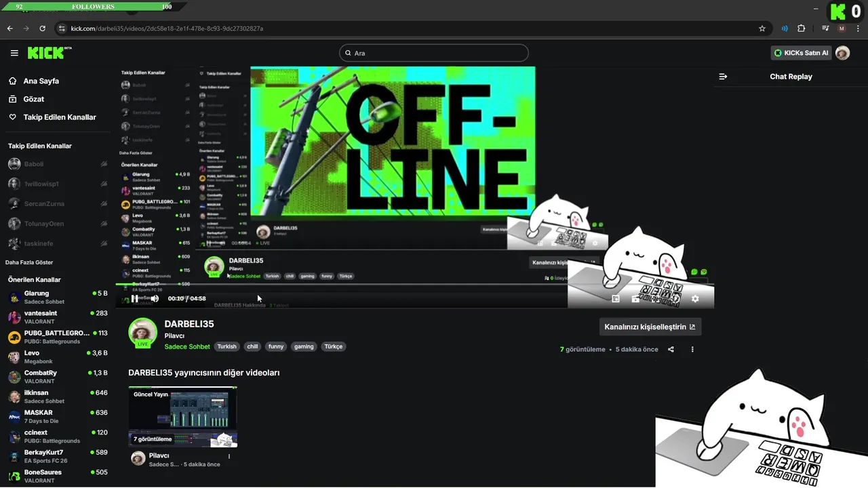Open recommended channel PUBG_BATTLEGRO...

(x=57, y=337)
